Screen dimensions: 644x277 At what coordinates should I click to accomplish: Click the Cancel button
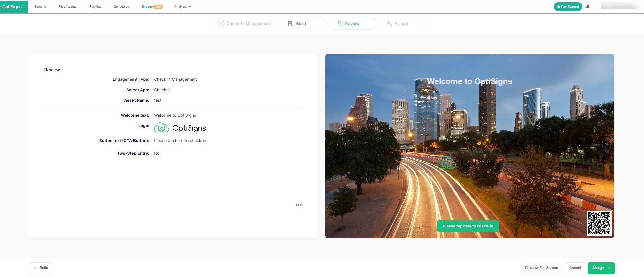(575, 268)
